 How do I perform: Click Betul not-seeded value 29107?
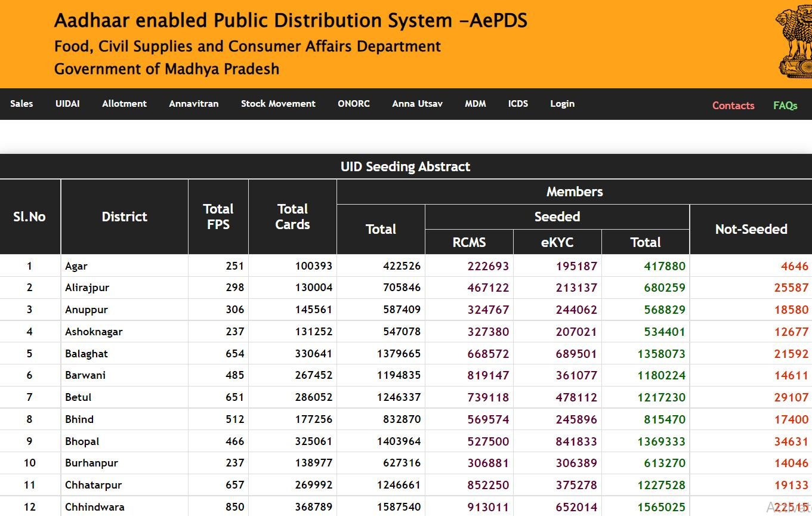click(791, 397)
